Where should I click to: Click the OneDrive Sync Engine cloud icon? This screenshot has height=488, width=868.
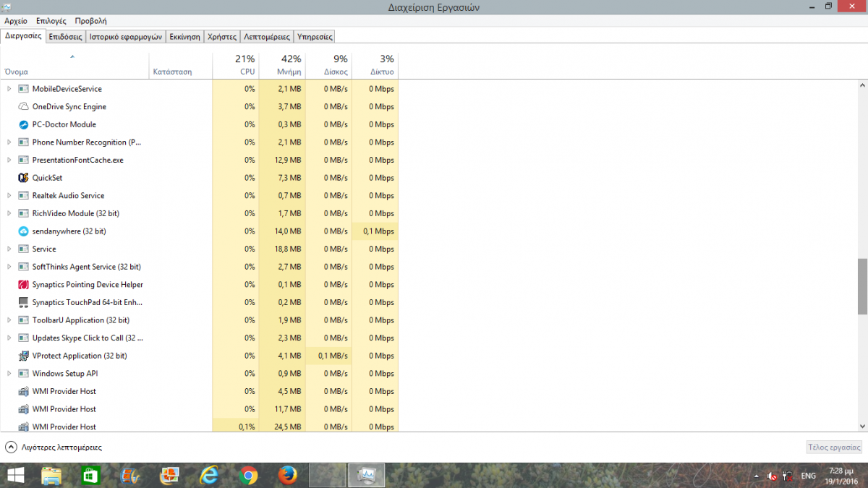[x=23, y=107]
